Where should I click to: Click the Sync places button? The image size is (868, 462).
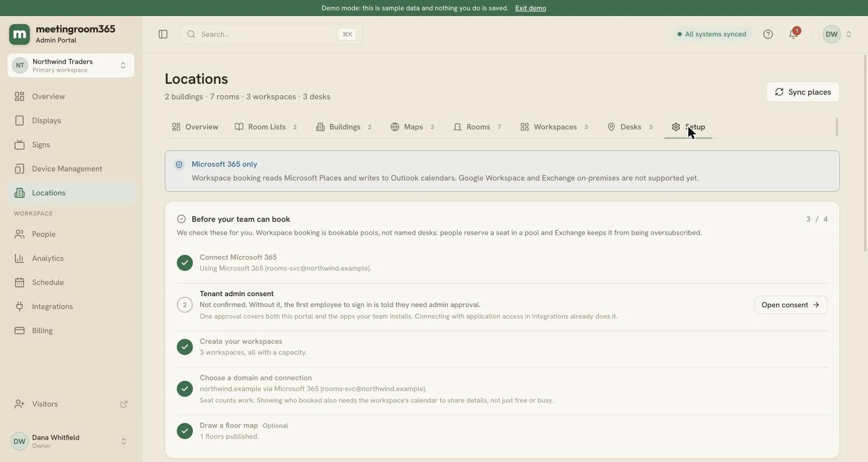click(x=803, y=92)
